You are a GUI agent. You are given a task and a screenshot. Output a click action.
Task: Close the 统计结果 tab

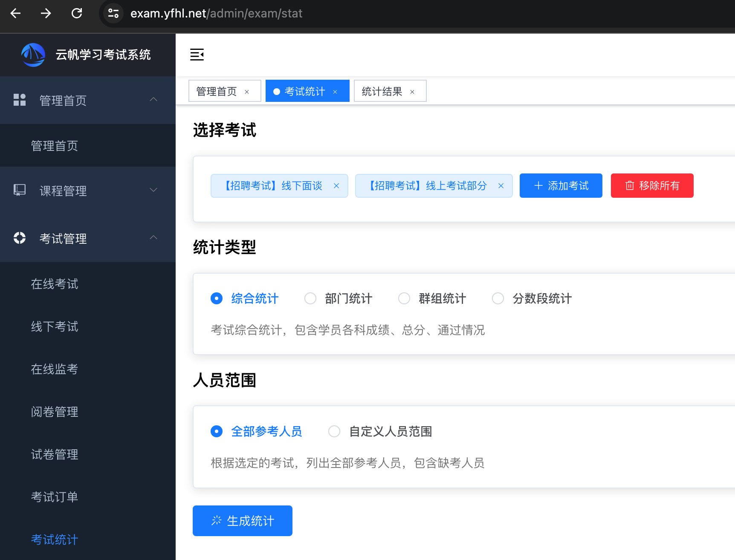[412, 92]
